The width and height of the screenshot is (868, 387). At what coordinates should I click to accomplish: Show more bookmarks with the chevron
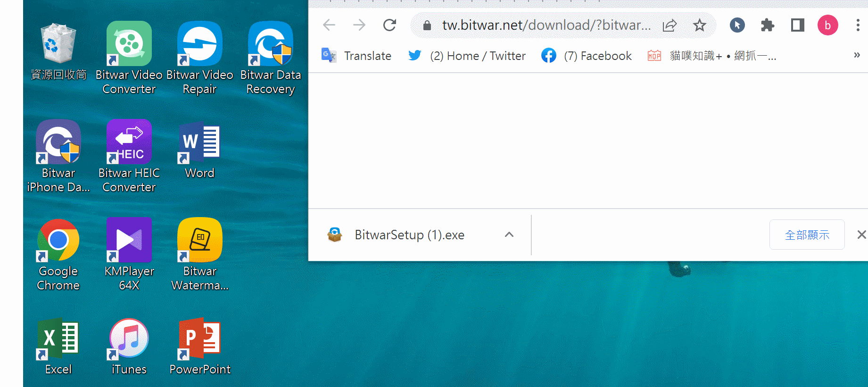click(x=857, y=55)
